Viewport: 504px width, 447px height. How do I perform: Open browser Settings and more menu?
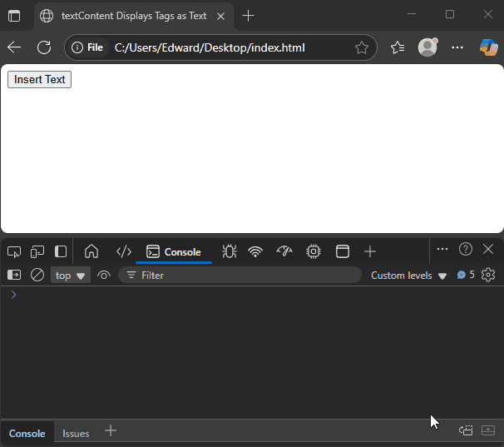pyautogui.click(x=457, y=47)
